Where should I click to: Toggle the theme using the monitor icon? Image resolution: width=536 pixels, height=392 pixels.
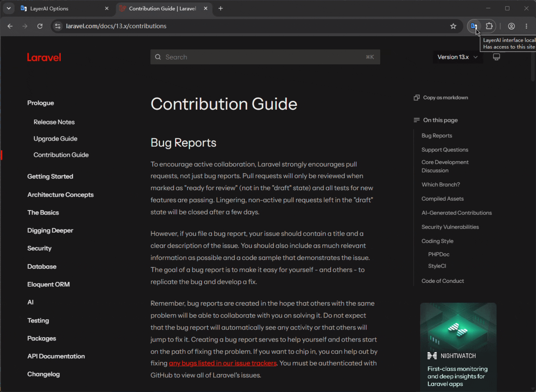[496, 57]
